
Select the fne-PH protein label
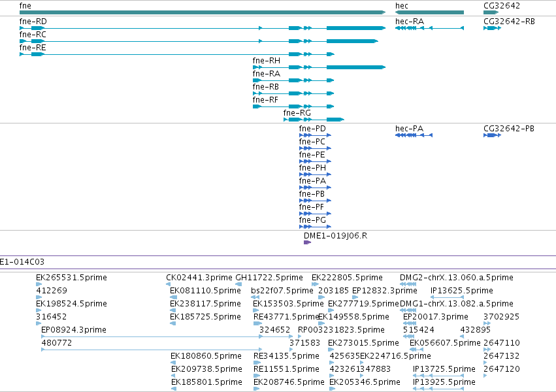[312, 168]
